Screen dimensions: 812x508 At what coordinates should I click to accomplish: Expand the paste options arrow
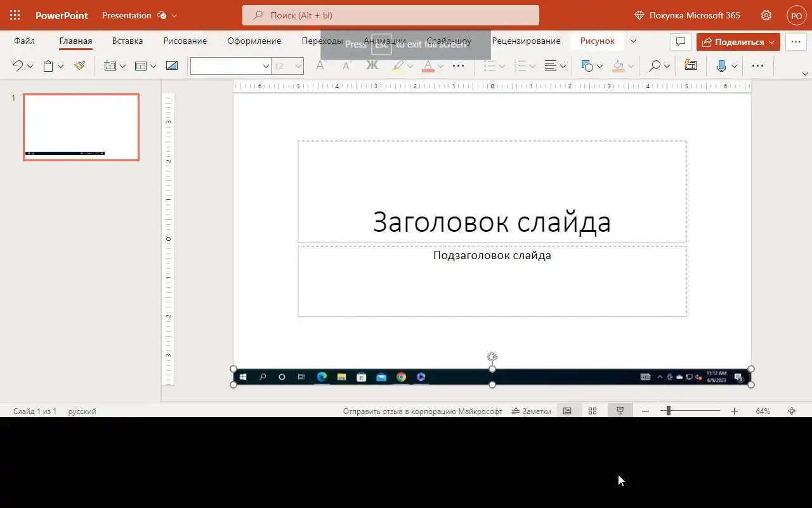click(x=60, y=66)
